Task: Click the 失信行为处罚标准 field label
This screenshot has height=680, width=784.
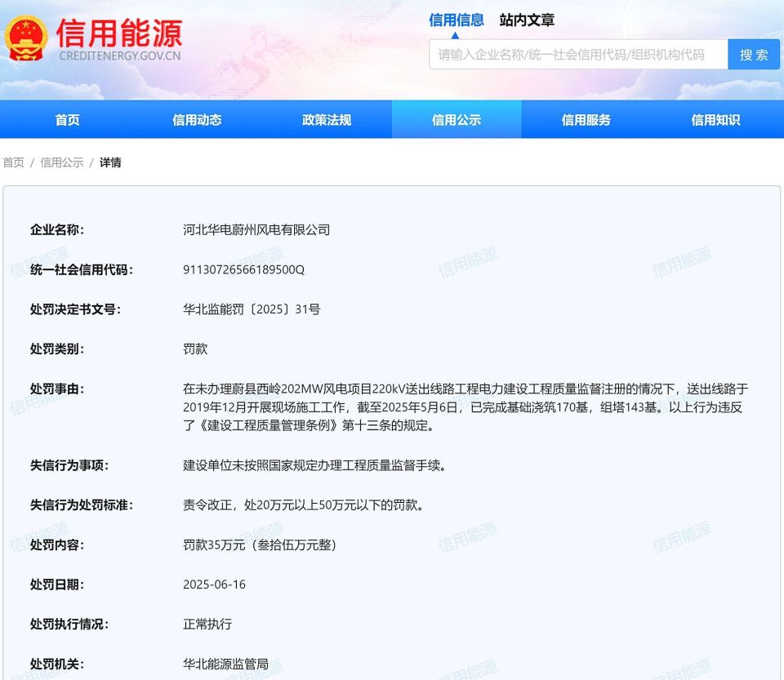Action: [82, 505]
